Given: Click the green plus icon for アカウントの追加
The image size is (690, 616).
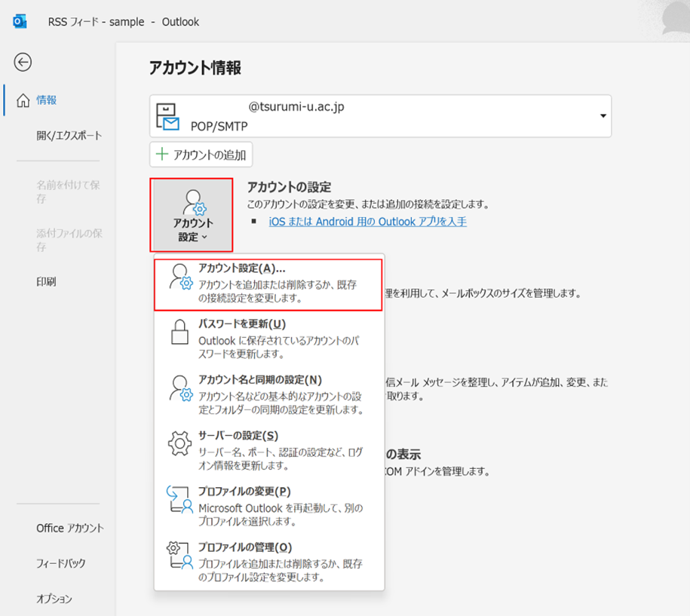Looking at the screenshot, I should pyautogui.click(x=162, y=154).
